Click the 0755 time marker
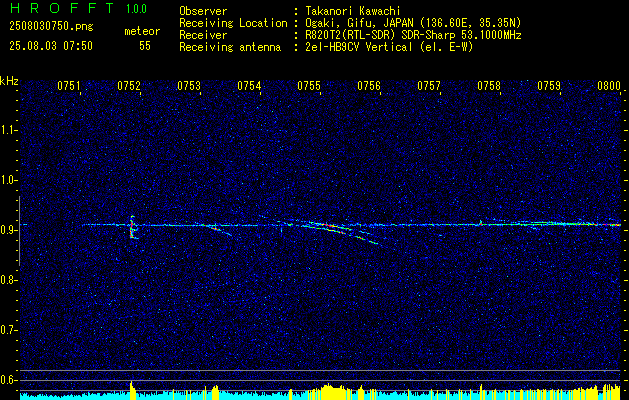The height and width of the screenshot is (400, 629). pos(309,86)
